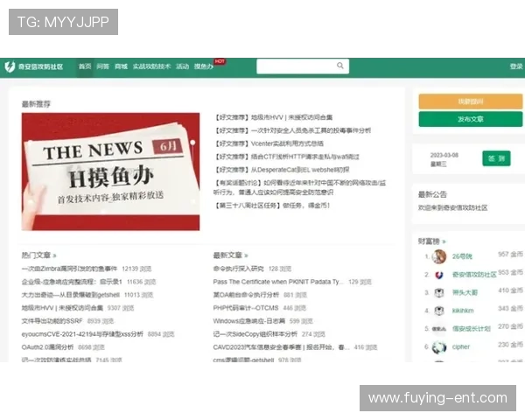Click the green 发布文章 button

471,119
